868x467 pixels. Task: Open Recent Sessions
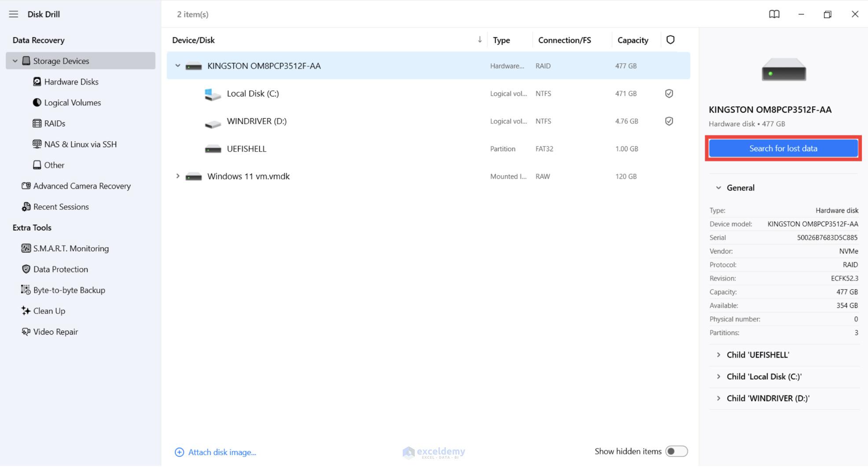coord(61,207)
